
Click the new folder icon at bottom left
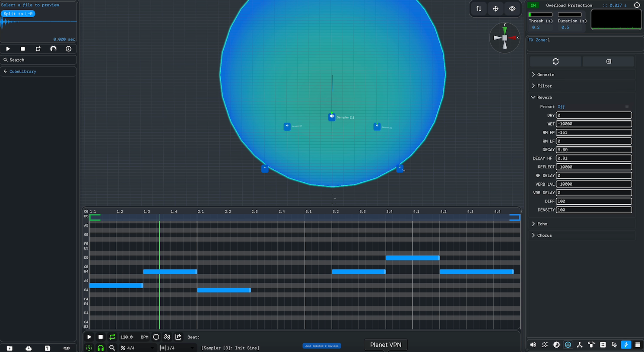tap(10, 348)
